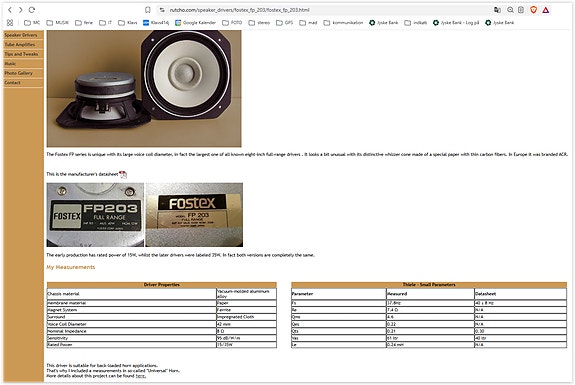Click the 'My Measurements' heading
Image resolution: width=575 pixels, height=385 pixels.
[71, 267]
